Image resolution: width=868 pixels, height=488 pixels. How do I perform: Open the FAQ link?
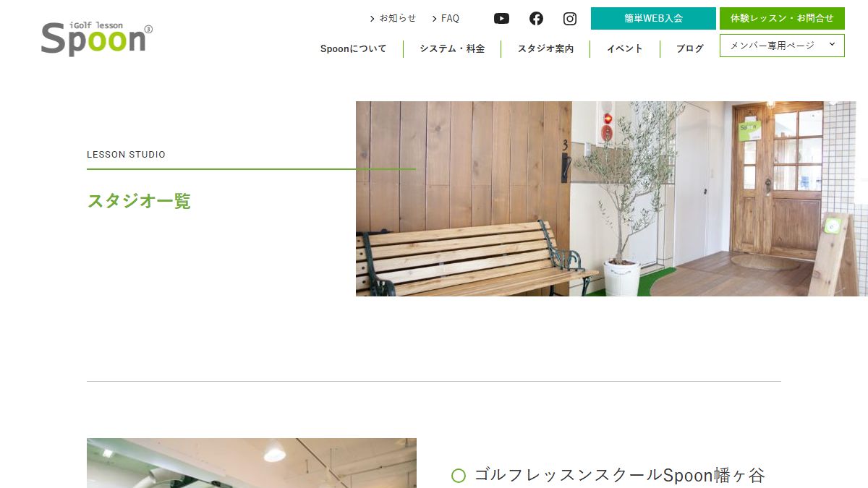[x=450, y=19]
